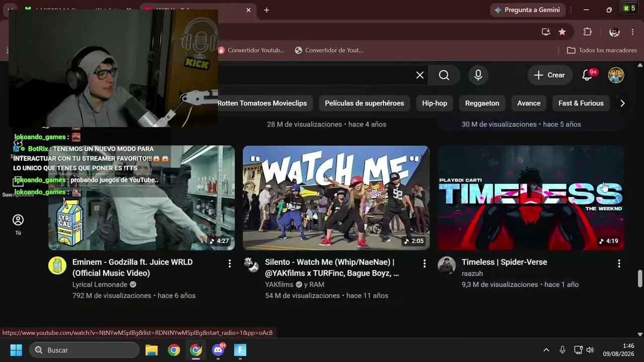Image resolution: width=644 pixels, height=362 pixels.
Task: Open Discord from the taskbar
Action: (x=218, y=350)
